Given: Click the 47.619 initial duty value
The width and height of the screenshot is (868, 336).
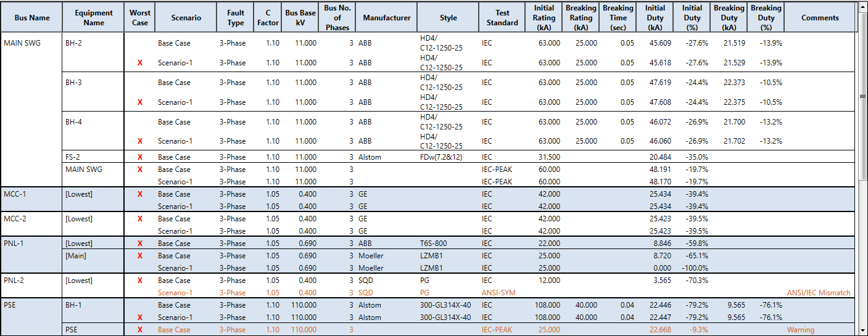Looking at the screenshot, I should tap(660, 83).
